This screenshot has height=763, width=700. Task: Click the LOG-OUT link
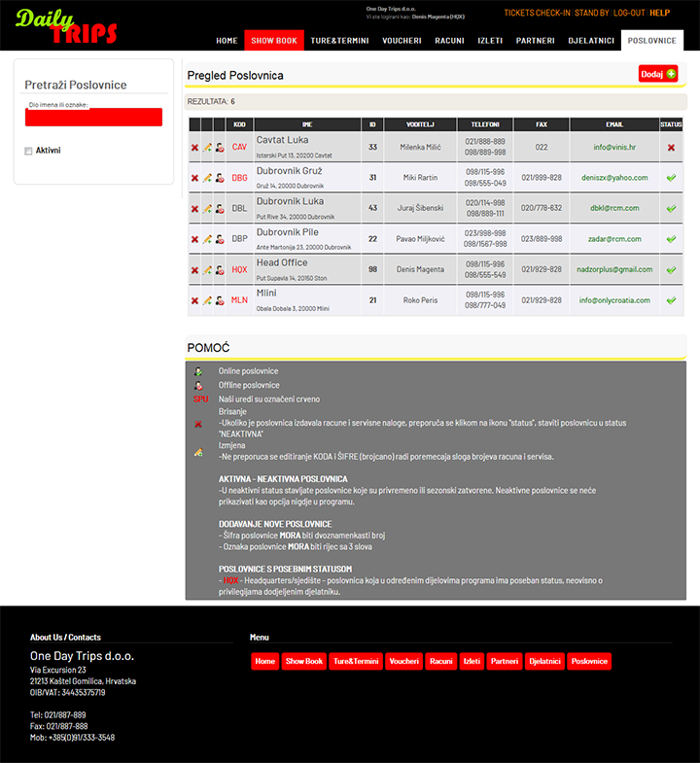pos(629,14)
